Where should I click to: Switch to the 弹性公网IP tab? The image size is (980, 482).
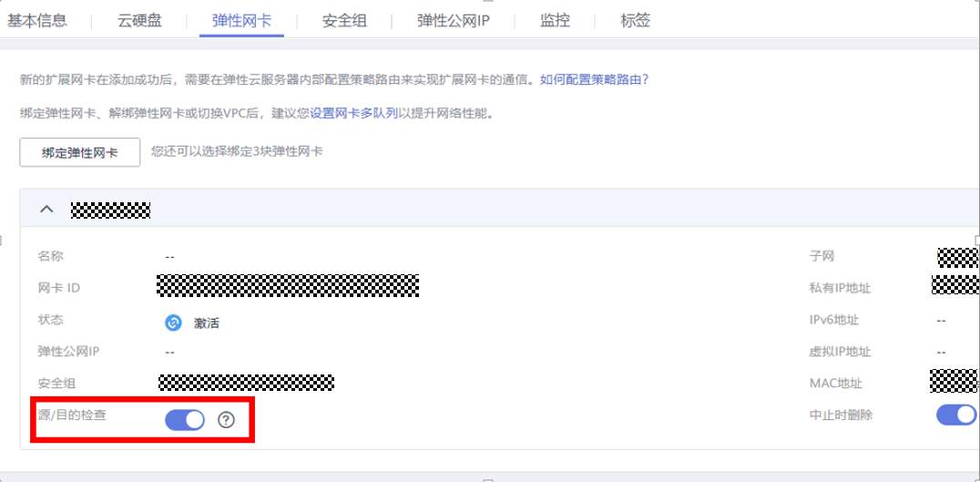tap(454, 21)
